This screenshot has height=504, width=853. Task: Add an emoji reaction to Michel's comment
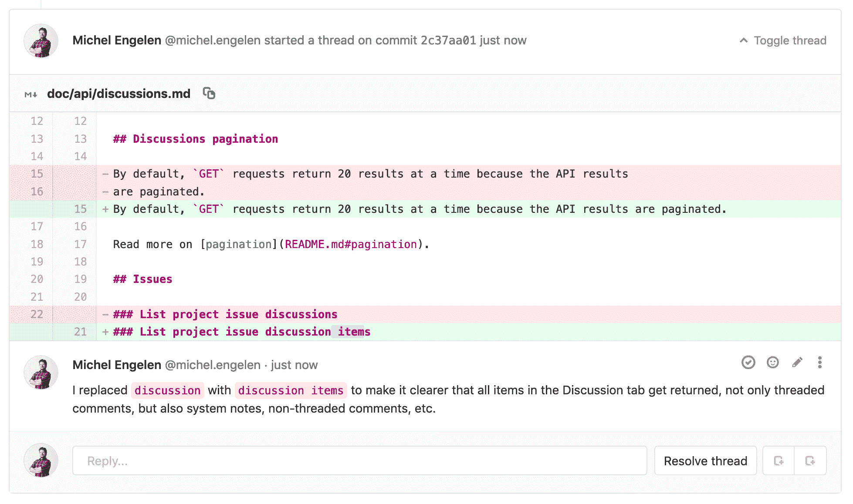pos(772,362)
